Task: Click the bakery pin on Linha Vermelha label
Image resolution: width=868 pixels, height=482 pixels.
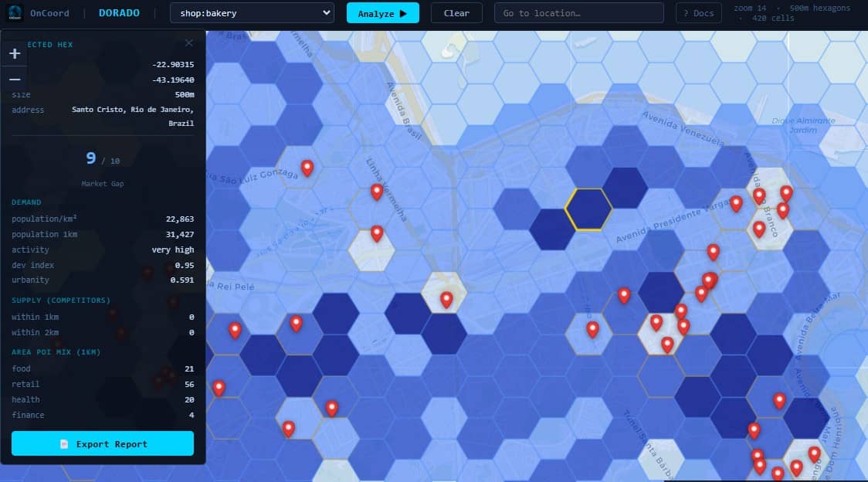Action: coord(376,192)
